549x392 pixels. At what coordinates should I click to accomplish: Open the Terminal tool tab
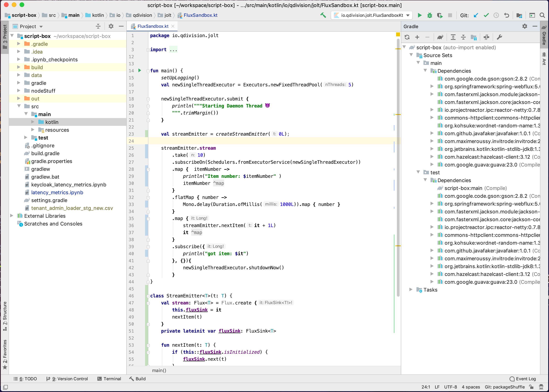click(x=109, y=379)
